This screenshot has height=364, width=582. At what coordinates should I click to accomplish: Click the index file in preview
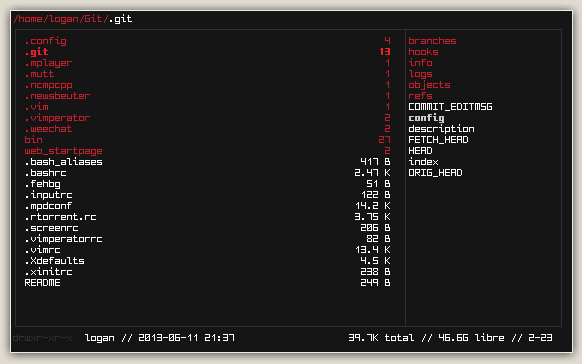(423, 162)
